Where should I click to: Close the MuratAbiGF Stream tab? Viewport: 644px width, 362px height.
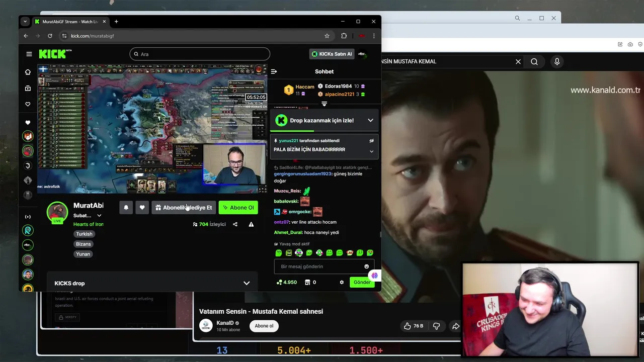104,22
